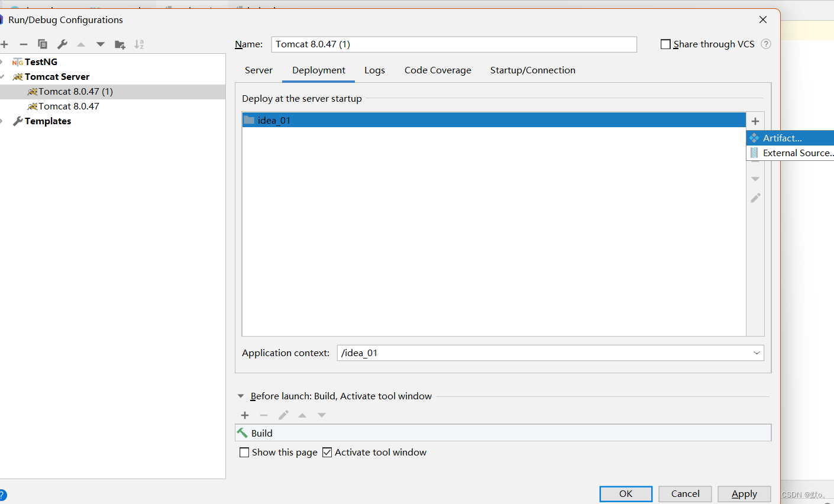Screen dimensions: 834x504
Task: Expand the Templates tree node
Action: click(x=2, y=121)
